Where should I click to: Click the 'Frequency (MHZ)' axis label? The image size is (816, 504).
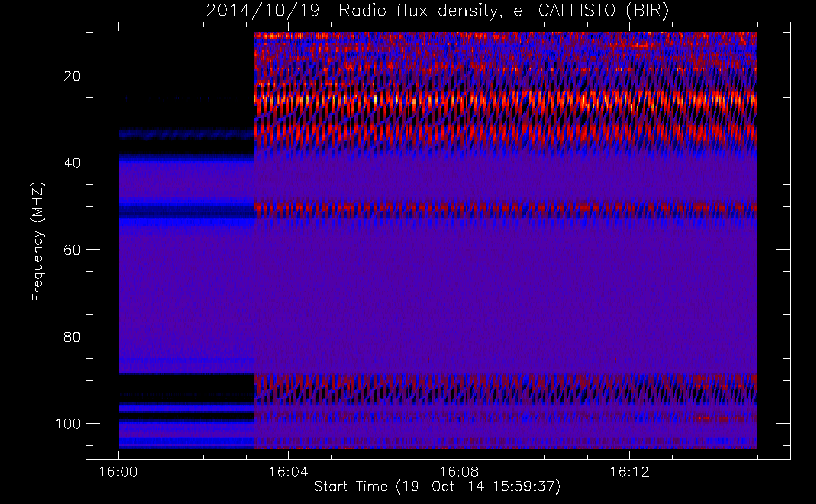[x=38, y=242]
